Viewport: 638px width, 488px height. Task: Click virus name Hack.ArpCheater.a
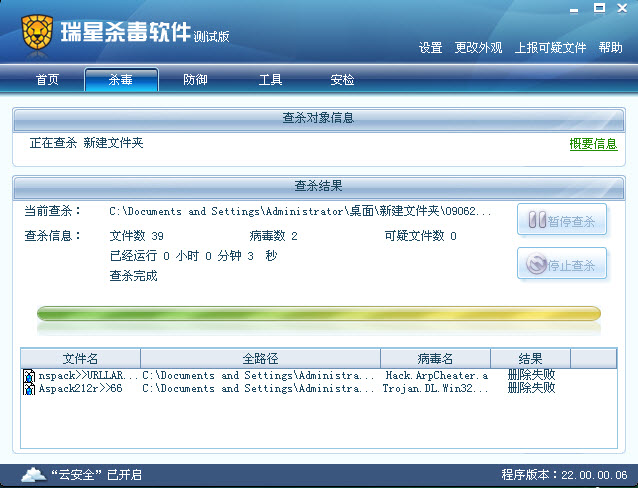[x=437, y=375]
